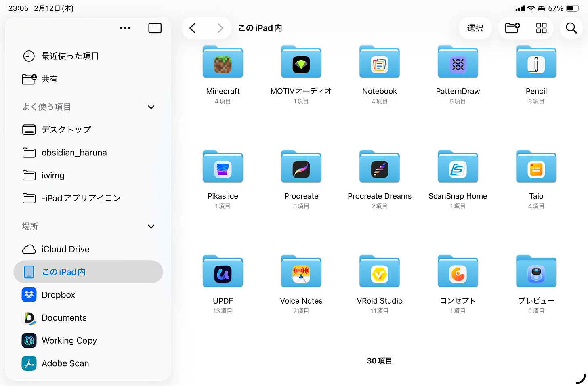Tap the 選択 button
This screenshot has width=588, height=386.
[x=475, y=28]
